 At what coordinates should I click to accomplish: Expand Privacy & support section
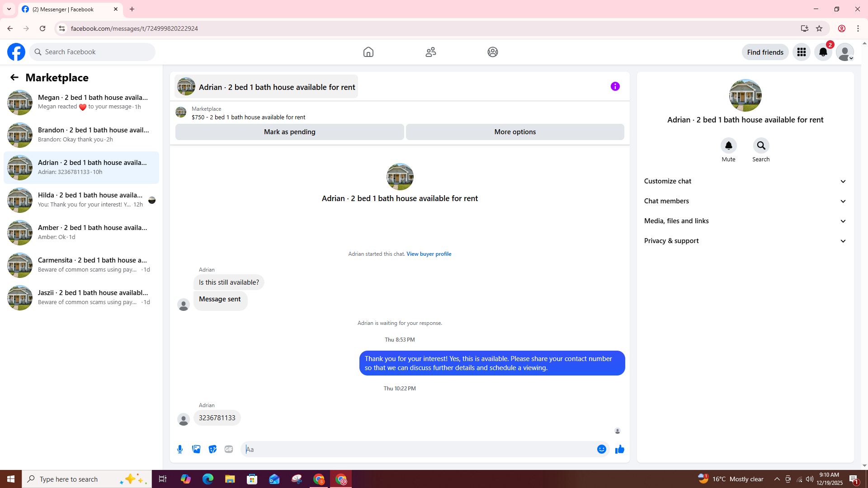tap(745, 241)
